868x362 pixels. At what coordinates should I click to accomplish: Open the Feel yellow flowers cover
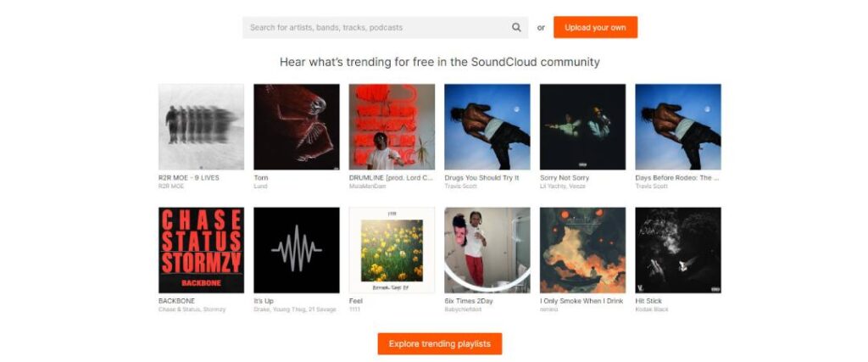(392, 250)
